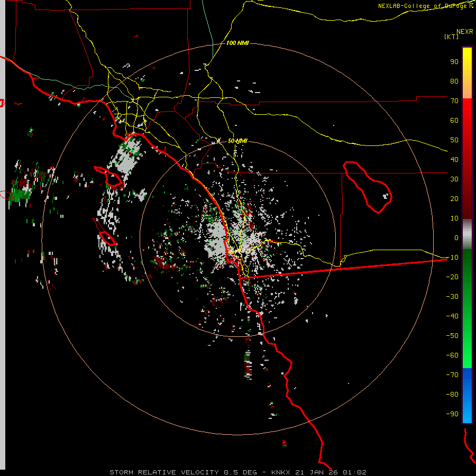Pick the blue band at color scale bottom
The width and height of the screenshot is (476, 476).
(467, 395)
